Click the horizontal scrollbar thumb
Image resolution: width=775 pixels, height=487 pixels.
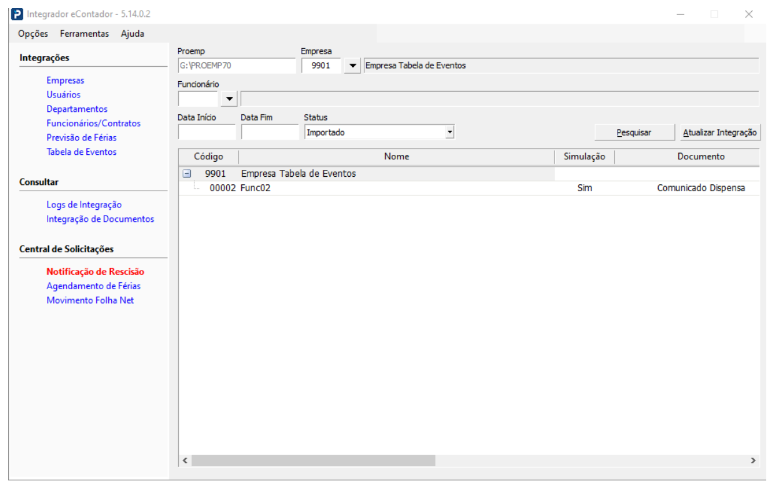tap(313, 460)
